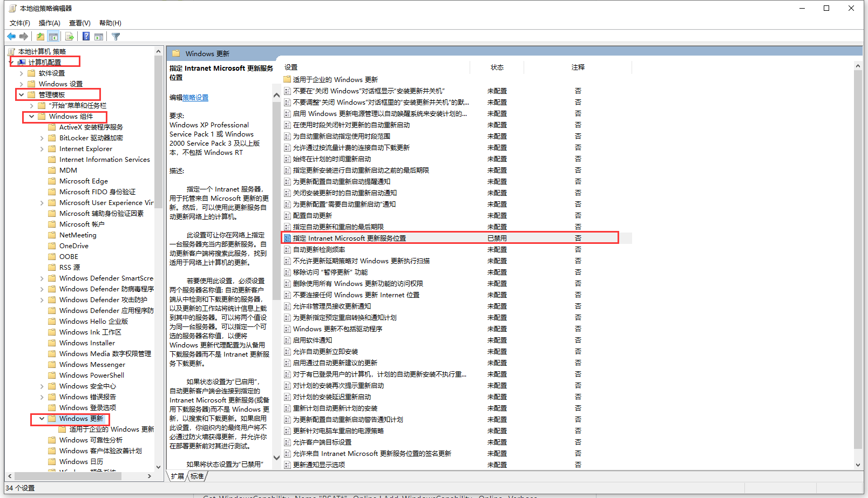
Task: Open the 查看(V) menu
Action: [x=80, y=23]
